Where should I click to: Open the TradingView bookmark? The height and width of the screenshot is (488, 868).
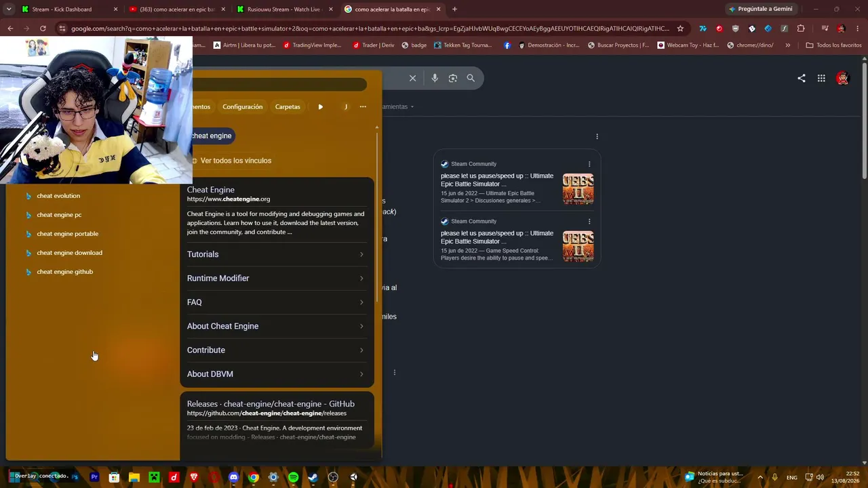(312, 45)
